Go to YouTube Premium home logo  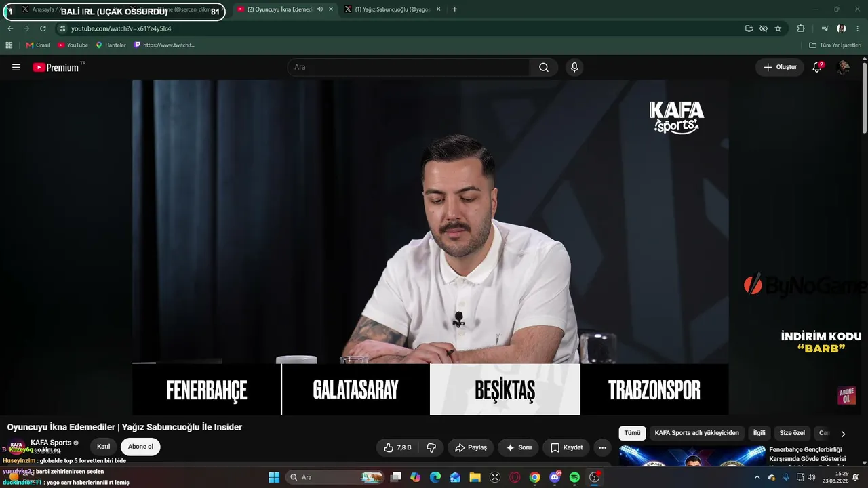coord(56,67)
